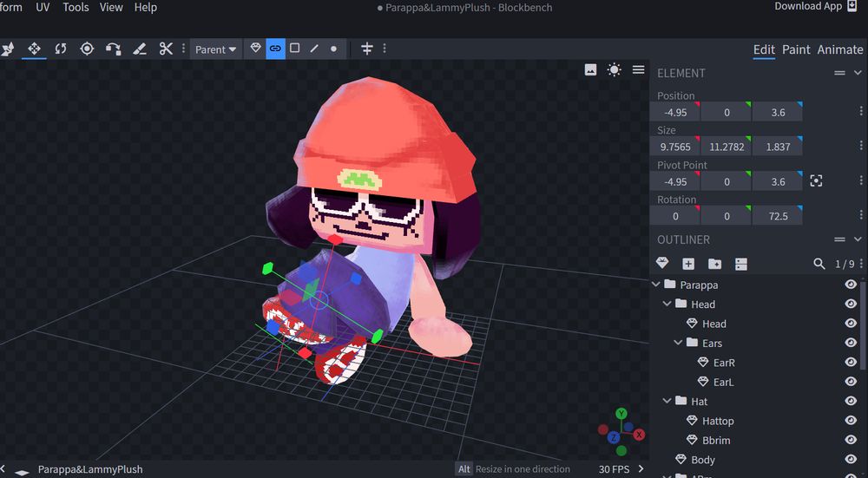Open viewport hamburger menu
868x478 pixels.
pos(638,69)
